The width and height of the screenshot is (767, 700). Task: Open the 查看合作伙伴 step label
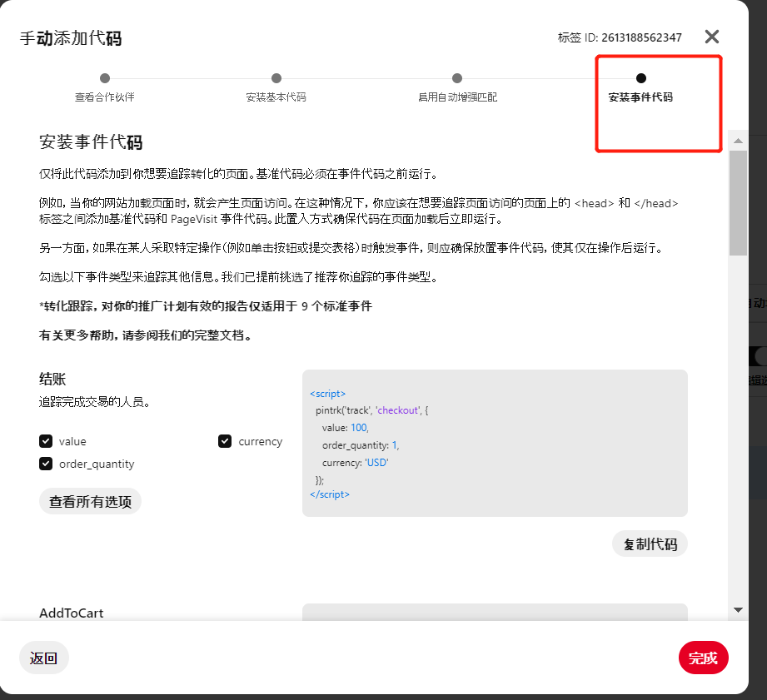coord(105,97)
